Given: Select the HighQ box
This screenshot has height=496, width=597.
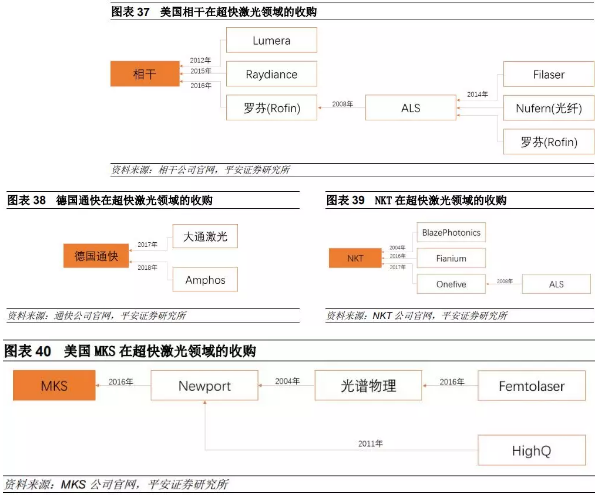Looking at the screenshot, I should tap(532, 450).
